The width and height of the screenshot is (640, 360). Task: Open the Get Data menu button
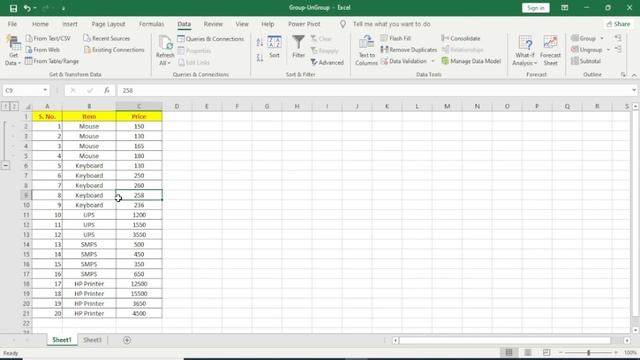tap(13, 51)
